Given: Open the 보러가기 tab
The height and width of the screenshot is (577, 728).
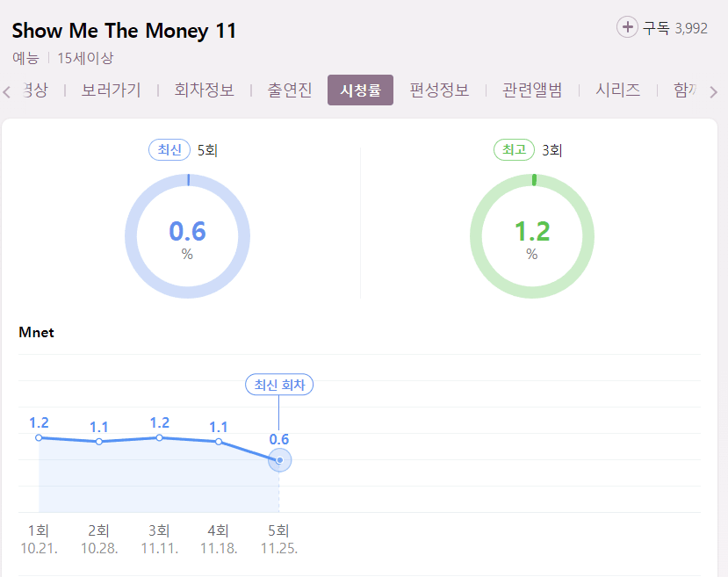Looking at the screenshot, I should [x=111, y=90].
